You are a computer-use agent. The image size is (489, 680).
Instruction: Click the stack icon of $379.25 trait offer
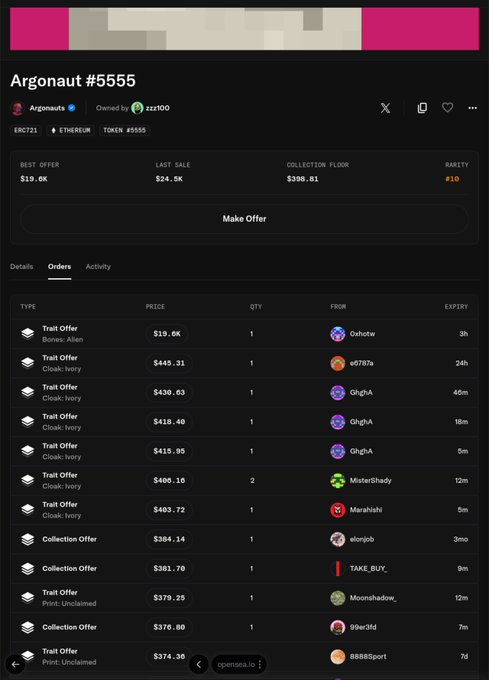pos(28,598)
